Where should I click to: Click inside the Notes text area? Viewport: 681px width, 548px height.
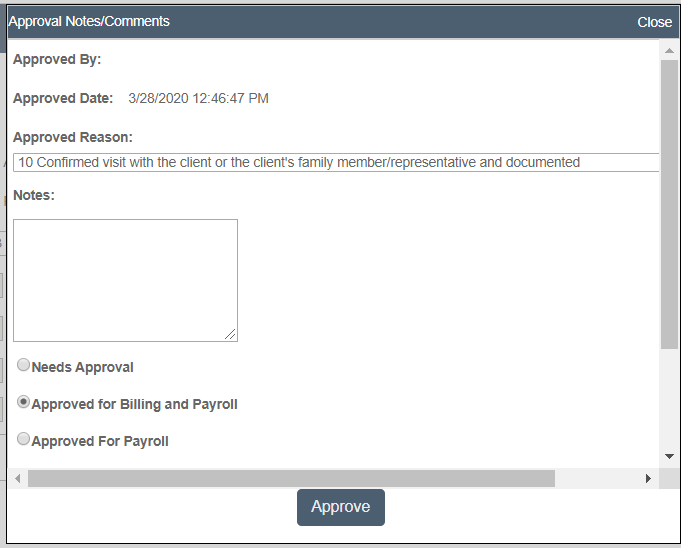pyautogui.click(x=125, y=280)
